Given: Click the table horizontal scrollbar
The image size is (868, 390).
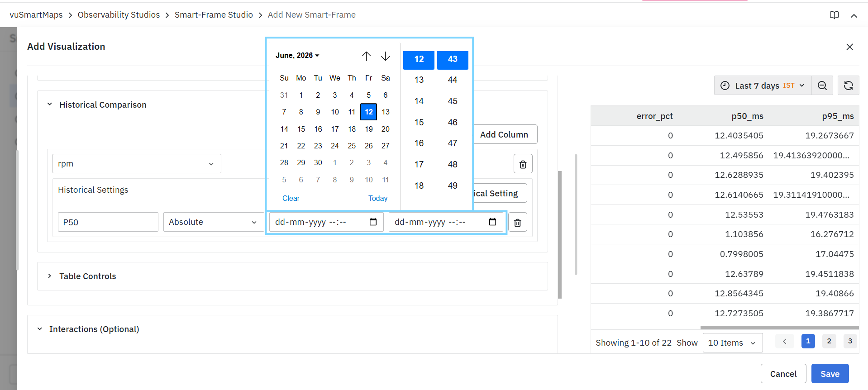Looking at the screenshot, I should coord(779,328).
